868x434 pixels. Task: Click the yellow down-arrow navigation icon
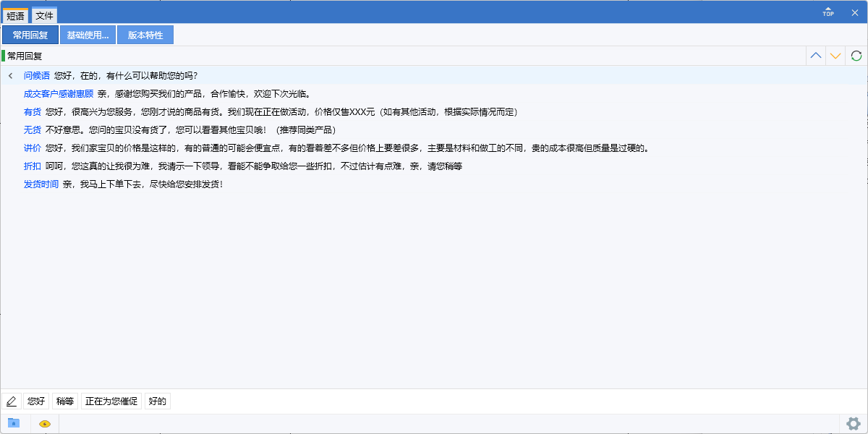(836, 55)
